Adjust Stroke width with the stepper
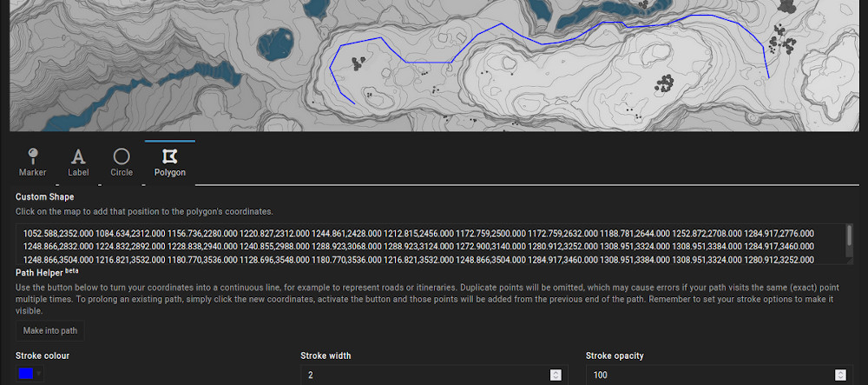This screenshot has height=385, width=868. pos(556,375)
